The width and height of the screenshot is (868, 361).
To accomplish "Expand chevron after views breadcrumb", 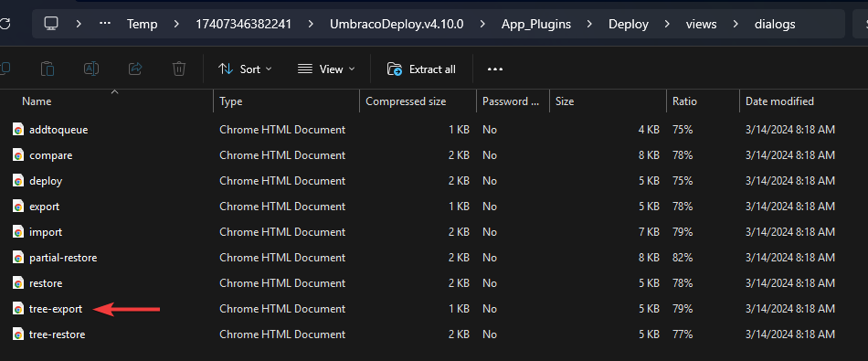I will point(736,24).
